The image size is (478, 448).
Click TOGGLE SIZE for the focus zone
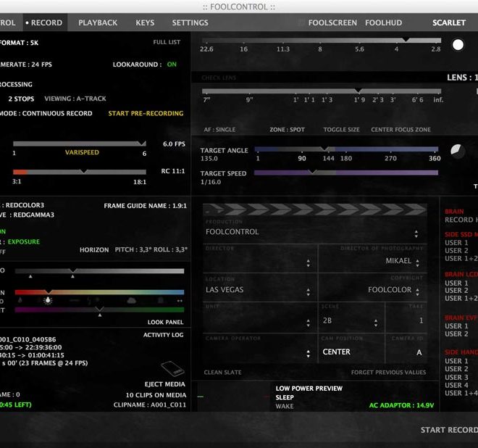(341, 130)
